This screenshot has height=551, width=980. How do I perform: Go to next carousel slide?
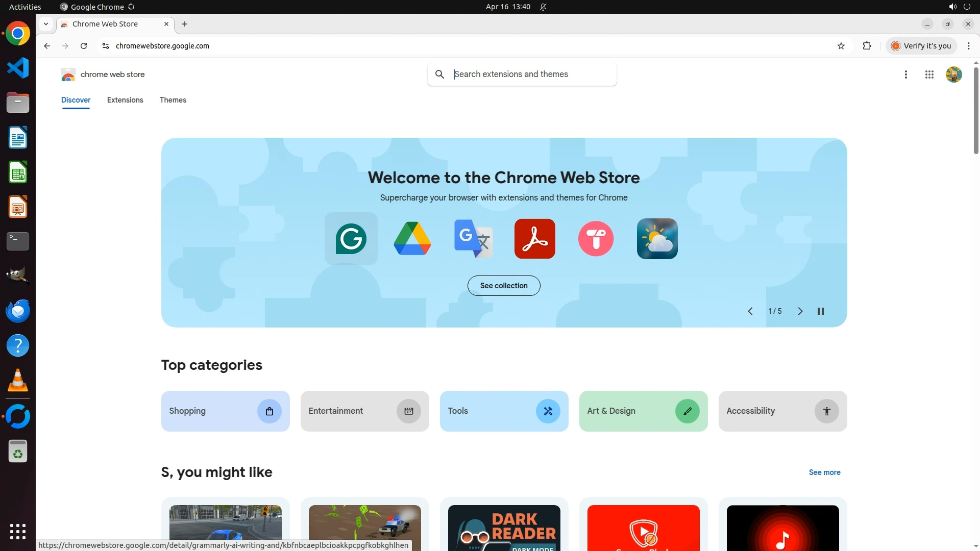click(800, 311)
